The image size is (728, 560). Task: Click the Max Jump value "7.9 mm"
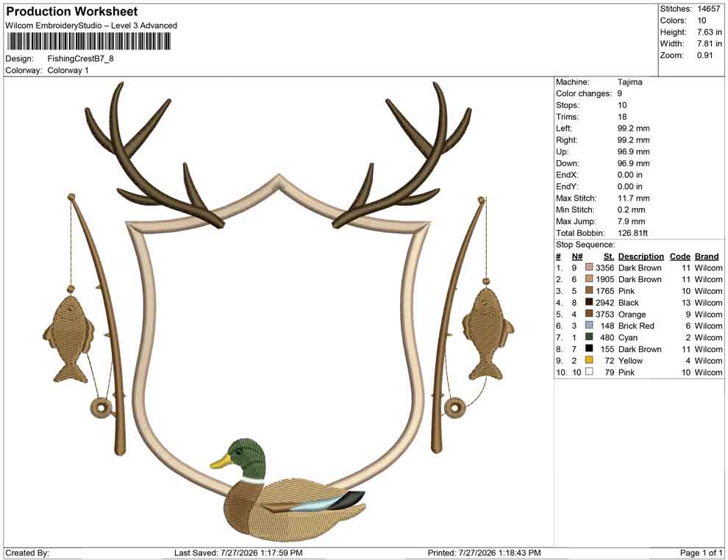[x=632, y=221]
